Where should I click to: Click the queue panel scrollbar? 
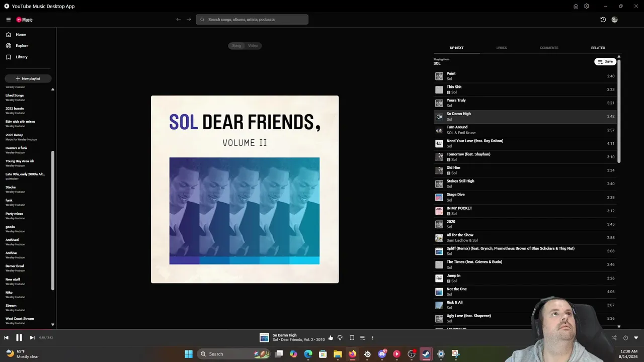(x=619, y=111)
